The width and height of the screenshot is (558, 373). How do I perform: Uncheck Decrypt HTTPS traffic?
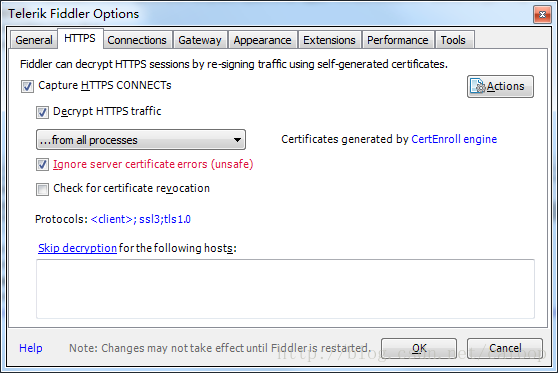coord(42,112)
